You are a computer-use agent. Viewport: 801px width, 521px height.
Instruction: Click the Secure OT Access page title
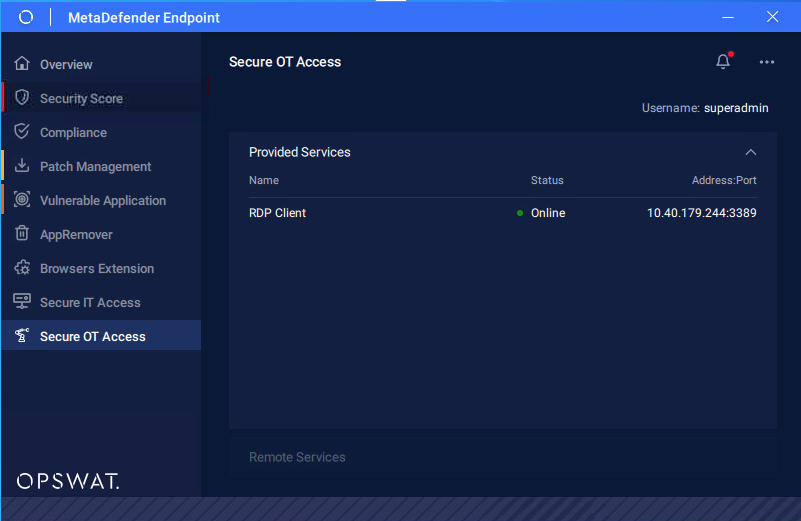pos(285,62)
